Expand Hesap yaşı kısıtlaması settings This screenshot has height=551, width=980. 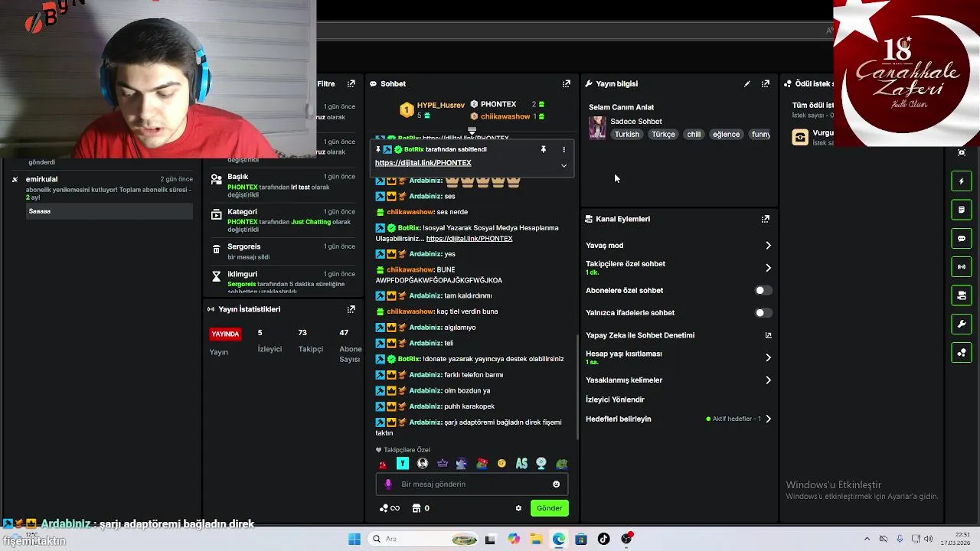click(x=768, y=357)
